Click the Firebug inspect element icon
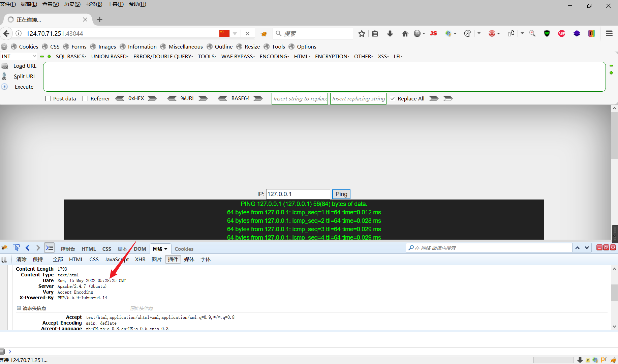Image resolution: width=618 pixels, height=364 pixels. click(16, 248)
